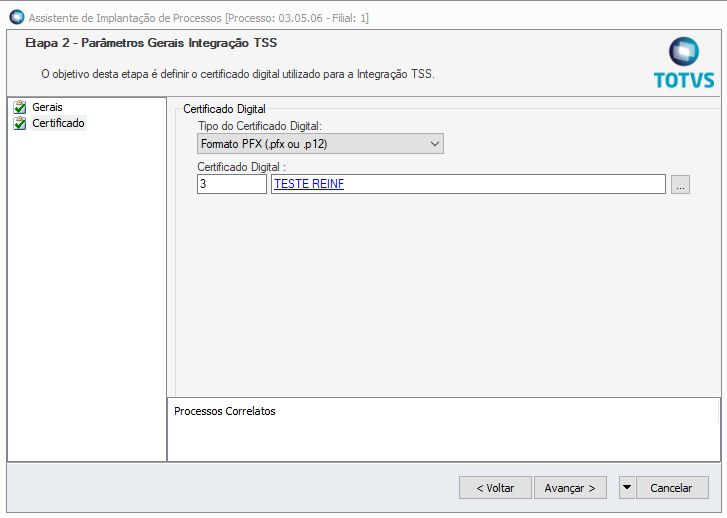This screenshot has height=518, width=727.
Task: Click the TOTVS logo
Action: 684,63
